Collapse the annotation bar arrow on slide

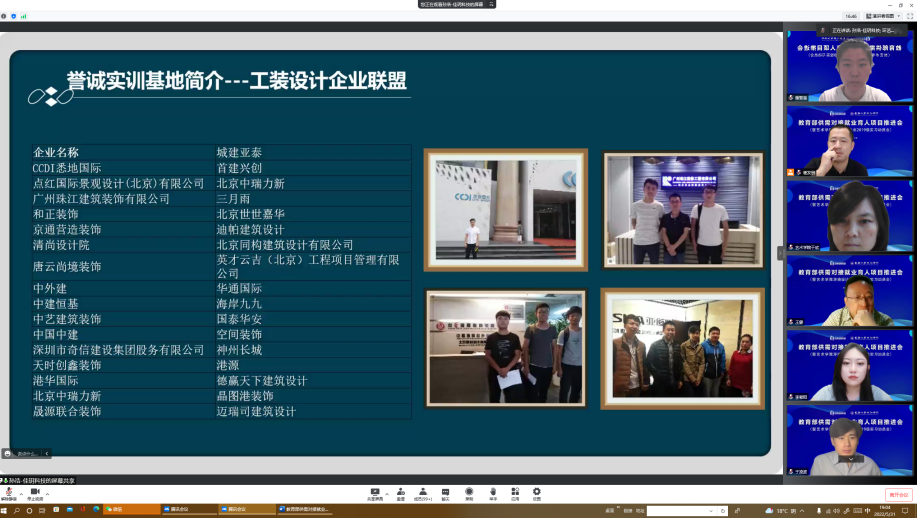click(x=47, y=453)
